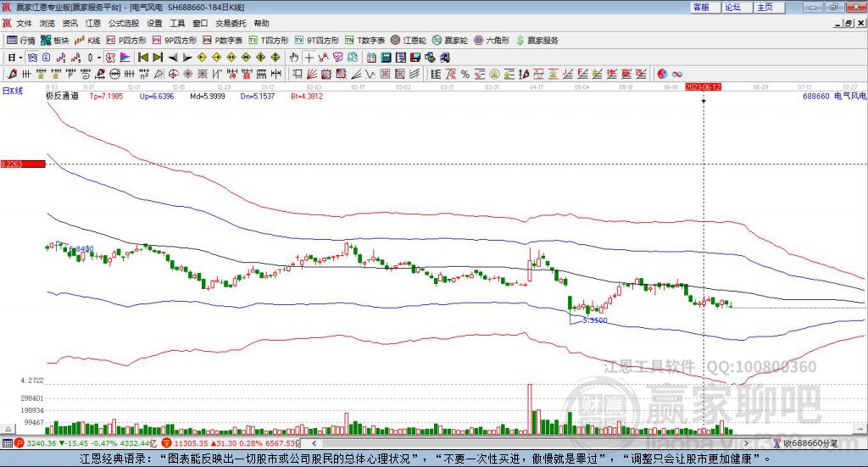This screenshot has width=868, height=467.
Task: Toggle the crosshair cursor tool
Action: (309, 58)
